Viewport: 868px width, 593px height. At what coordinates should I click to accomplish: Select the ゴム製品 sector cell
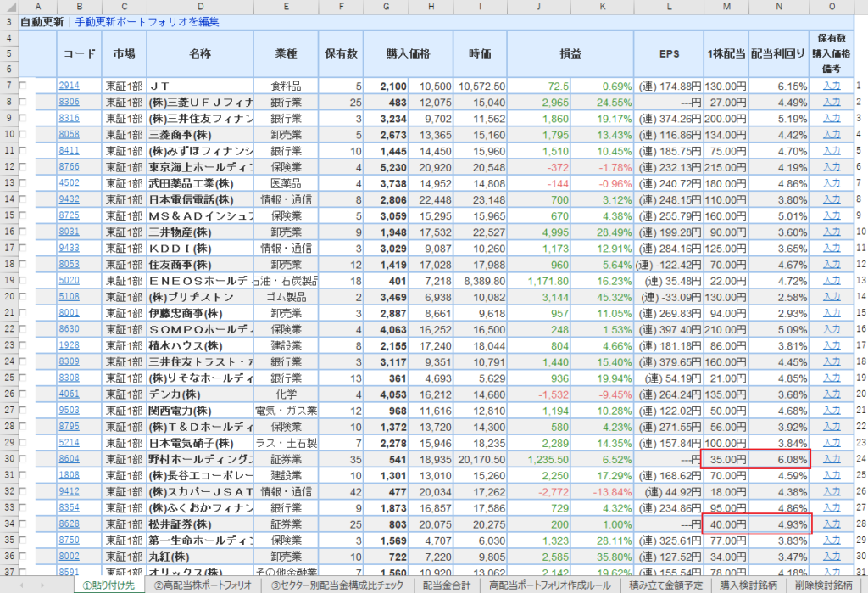(x=287, y=297)
